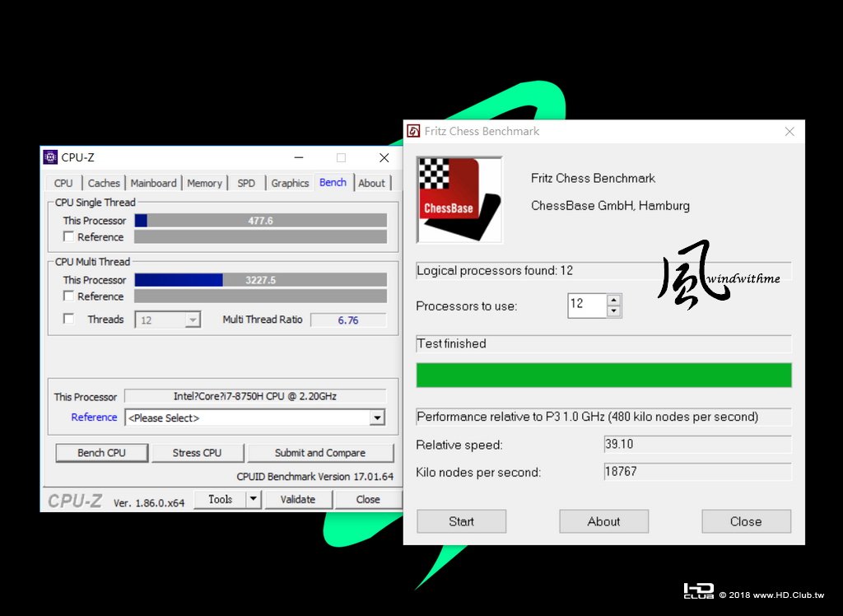Close the Fritz Chess Benchmark window
843x616 pixels.
(789, 131)
